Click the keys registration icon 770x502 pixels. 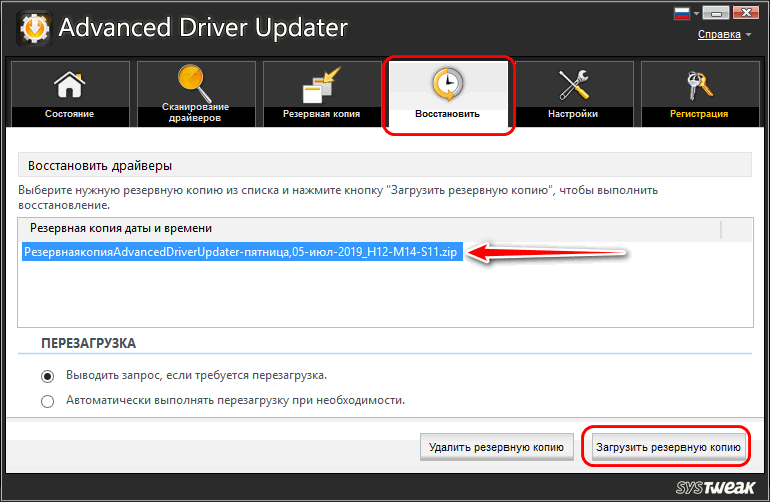pos(699,84)
